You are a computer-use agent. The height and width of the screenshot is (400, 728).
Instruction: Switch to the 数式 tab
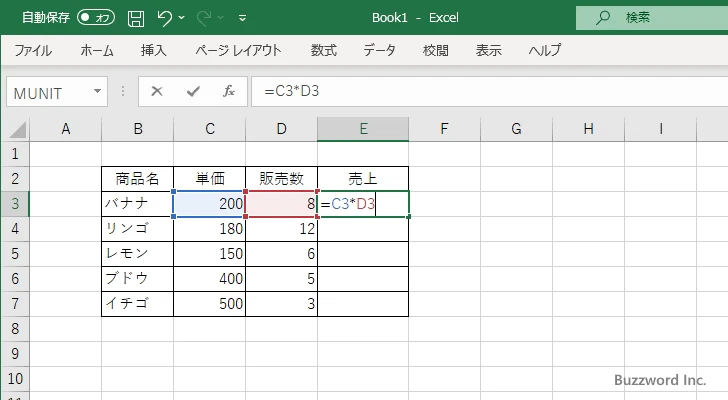pyautogui.click(x=324, y=50)
